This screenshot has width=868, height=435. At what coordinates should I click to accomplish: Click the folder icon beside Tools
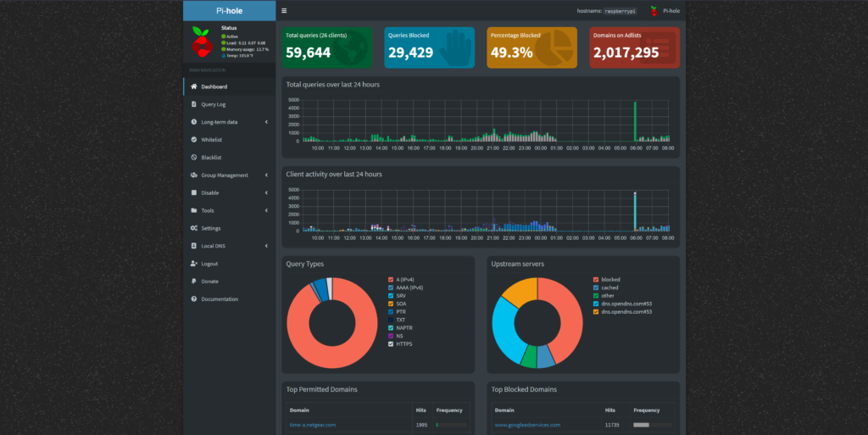coord(194,210)
